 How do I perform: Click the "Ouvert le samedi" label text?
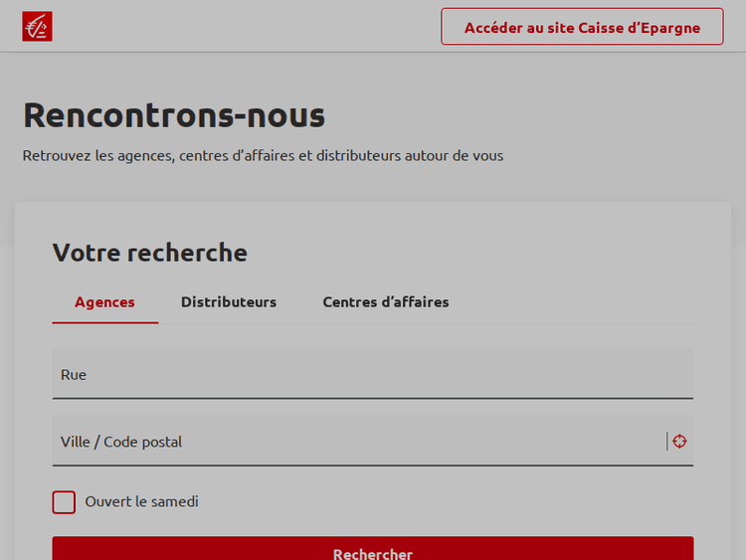tap(141, 502)
